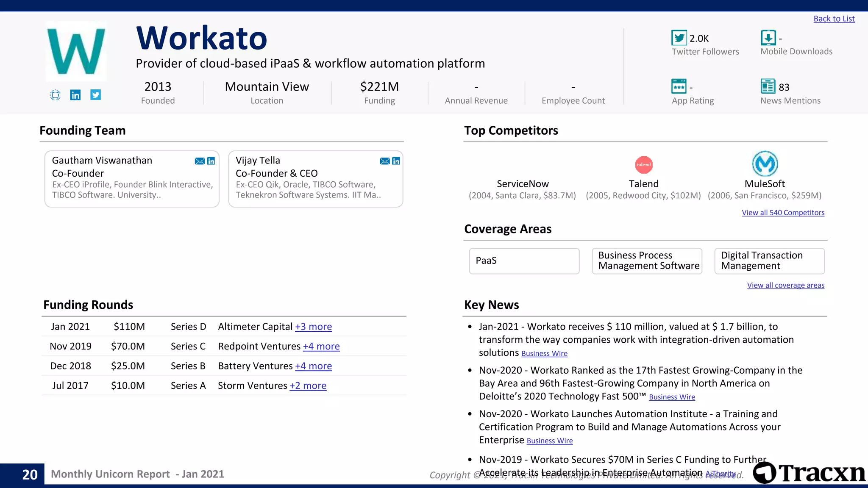Click the Vijay Tella founder card name
Image resolution: width=868 pixels, height=488 pixels.
pyautogui.click(x=258, y=161)
